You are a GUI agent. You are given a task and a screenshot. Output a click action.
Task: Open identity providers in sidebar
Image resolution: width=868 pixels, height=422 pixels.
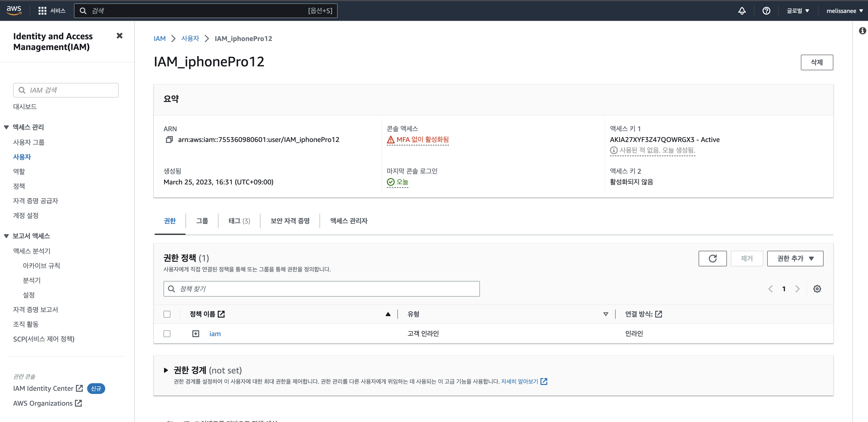[35, 201]
